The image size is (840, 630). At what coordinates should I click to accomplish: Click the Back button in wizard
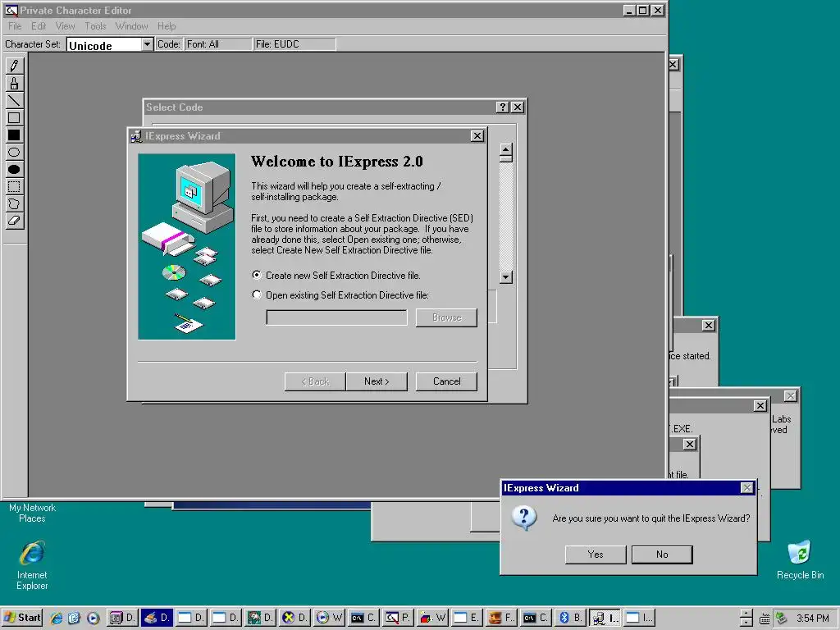point(315,381)
